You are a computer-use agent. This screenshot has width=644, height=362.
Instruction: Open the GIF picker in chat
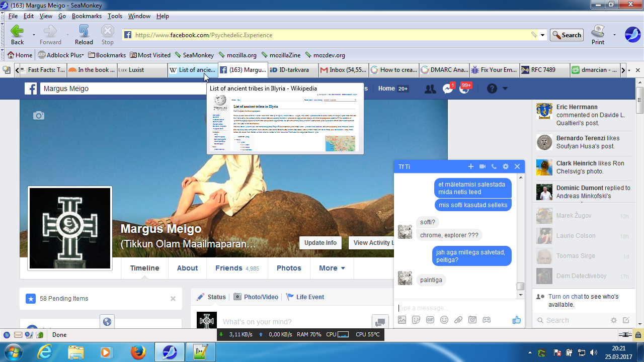point(430,320)
